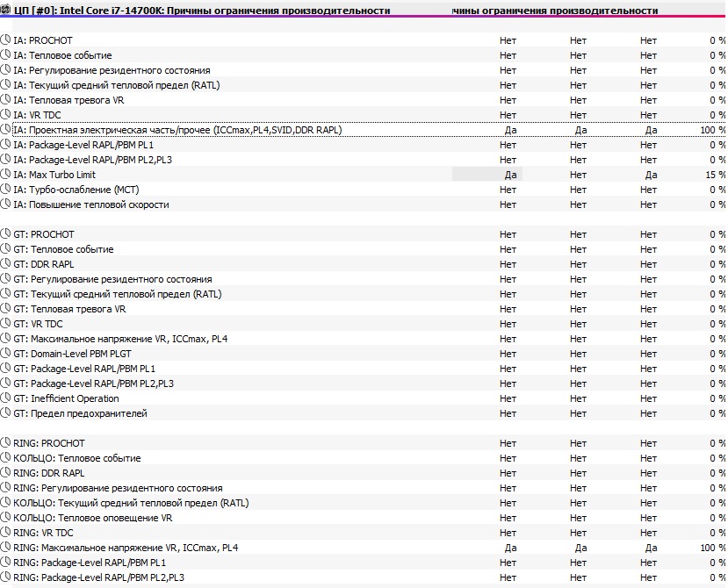Select row IA: Текущий средний тепловой предел (RATL)

(x=364, y=85)
